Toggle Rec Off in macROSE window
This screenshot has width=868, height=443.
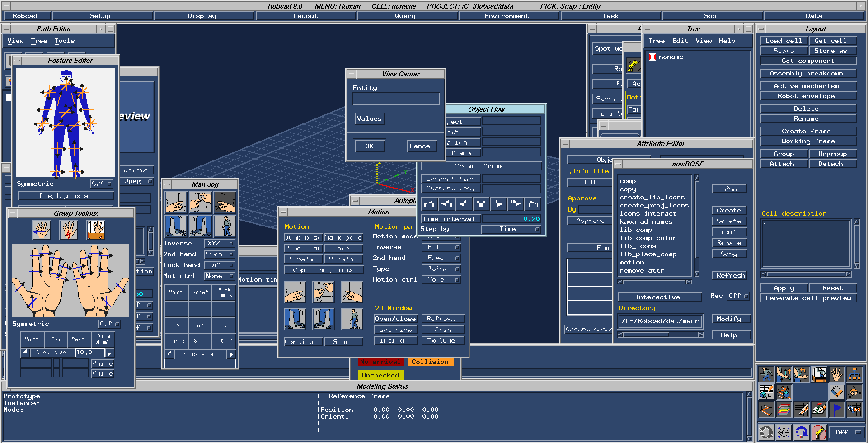point(738,296)
